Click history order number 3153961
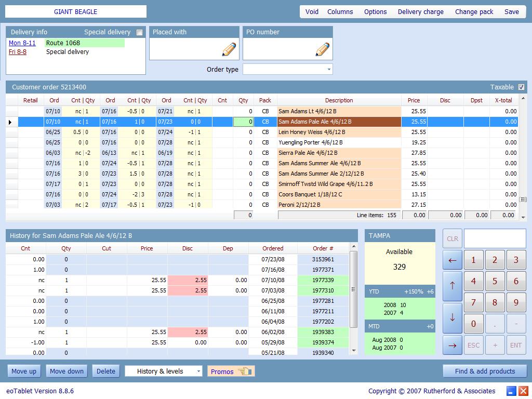Screen dimensions: 532x399 point(323,259)
